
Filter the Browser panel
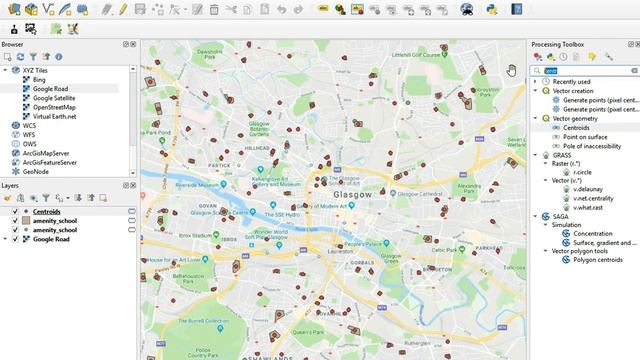33,57
